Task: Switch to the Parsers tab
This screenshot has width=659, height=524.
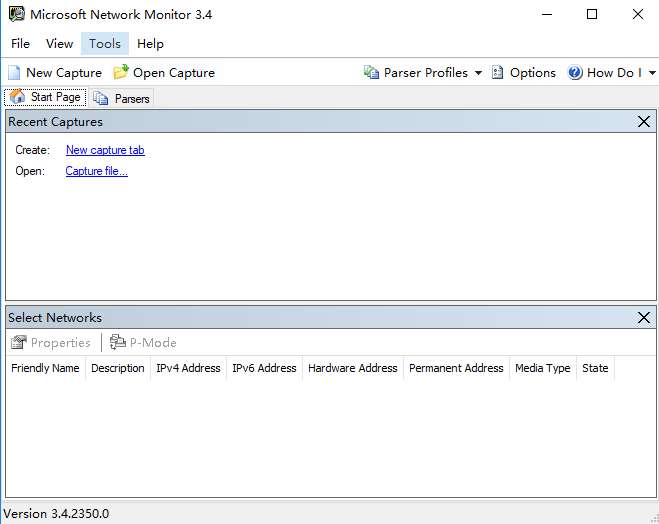Action: tap(121, 98)
